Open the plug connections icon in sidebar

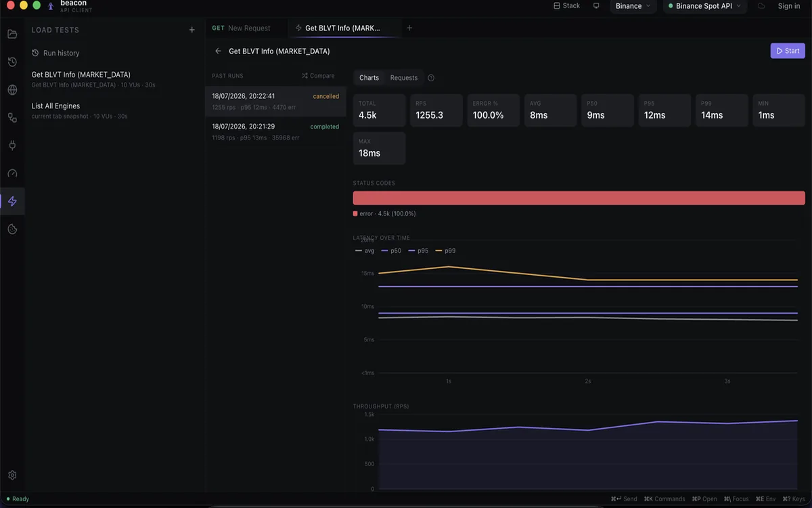point(12,146)
